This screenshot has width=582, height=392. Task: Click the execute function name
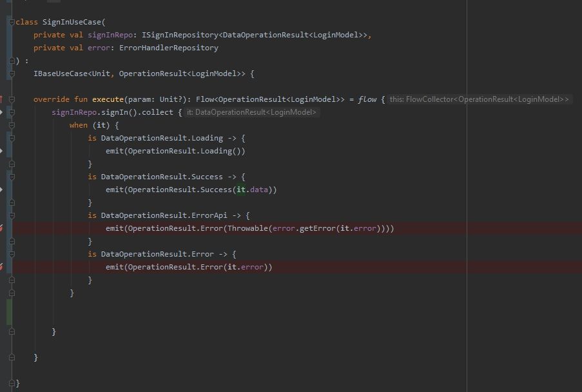[x=108, y=99]
